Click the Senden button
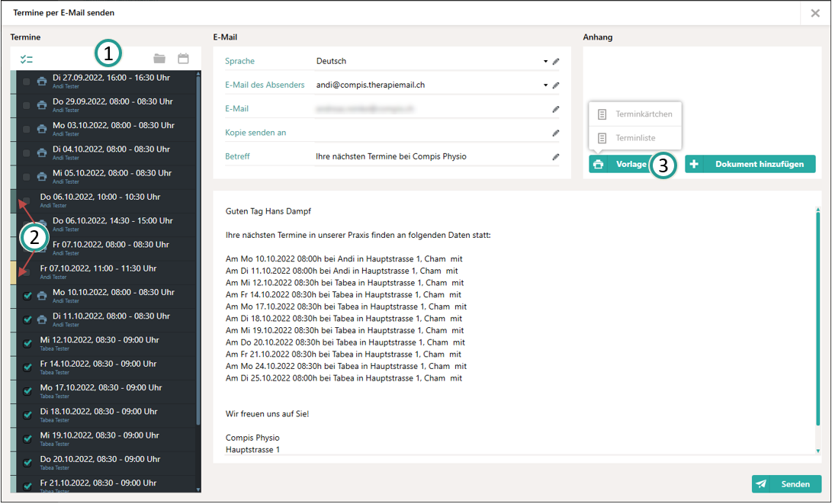Screen dimensions: 832x504 (x=786, y=484)
